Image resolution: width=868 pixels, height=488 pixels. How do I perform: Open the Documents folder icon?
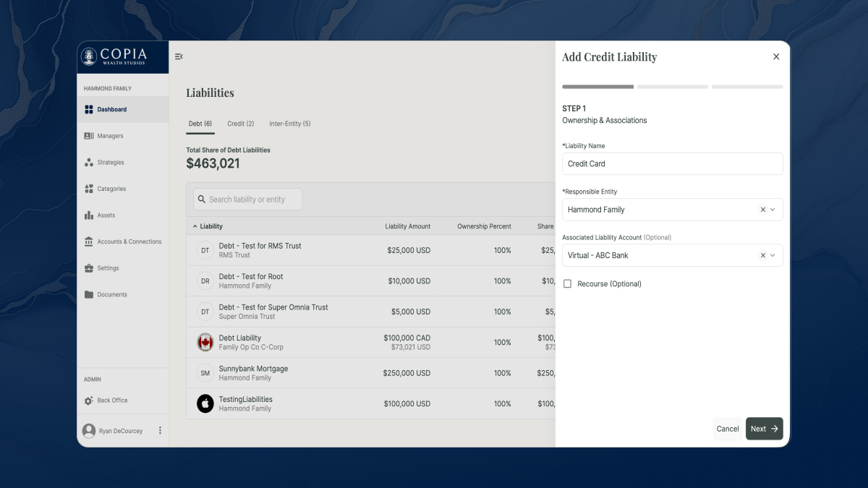(x=89, y=294)
